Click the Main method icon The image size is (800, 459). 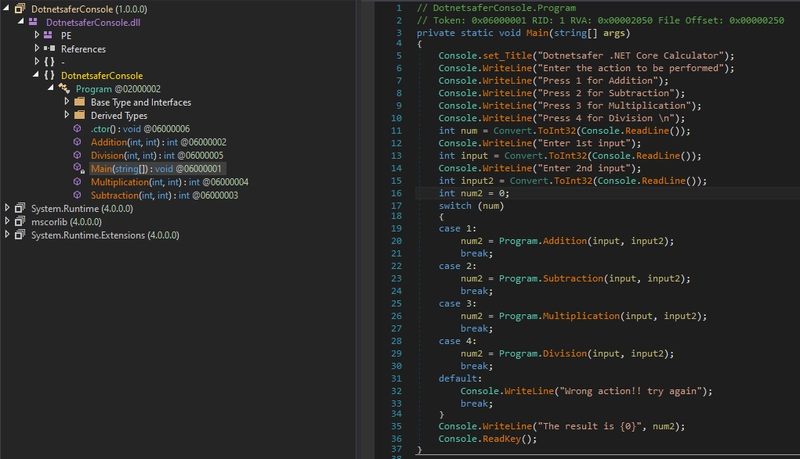pyautogui.click(x=78, y=168)
